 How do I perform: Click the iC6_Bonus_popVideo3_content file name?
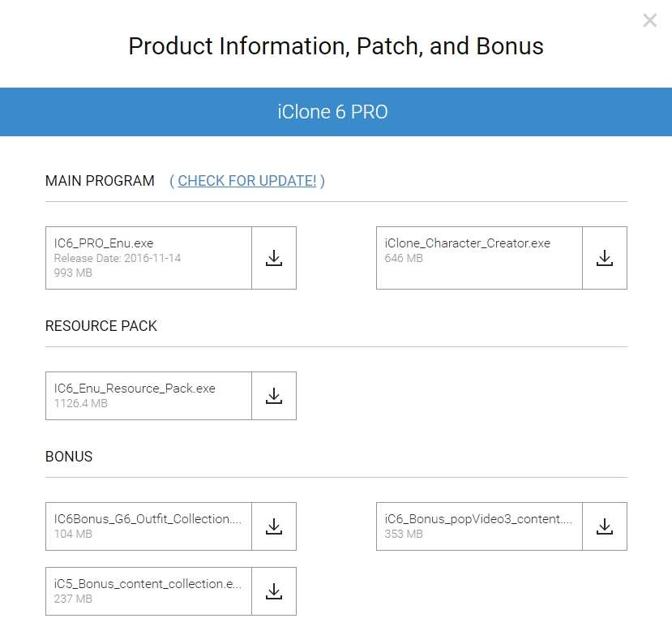pos(478,519)
